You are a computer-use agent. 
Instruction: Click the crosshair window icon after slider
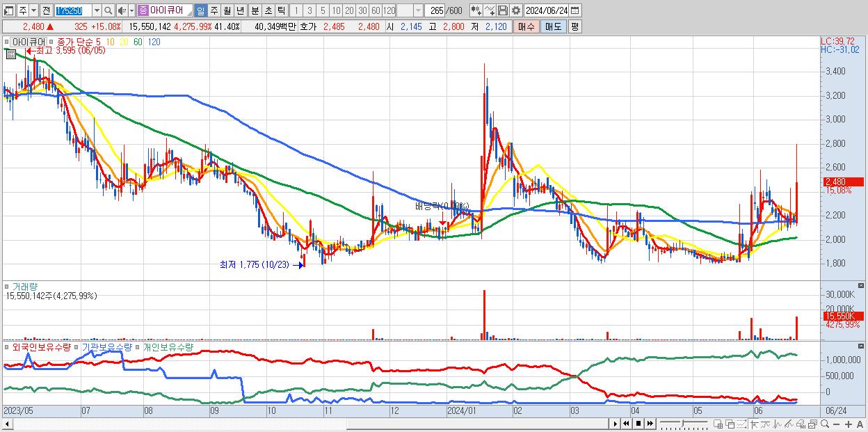[718, 424]
